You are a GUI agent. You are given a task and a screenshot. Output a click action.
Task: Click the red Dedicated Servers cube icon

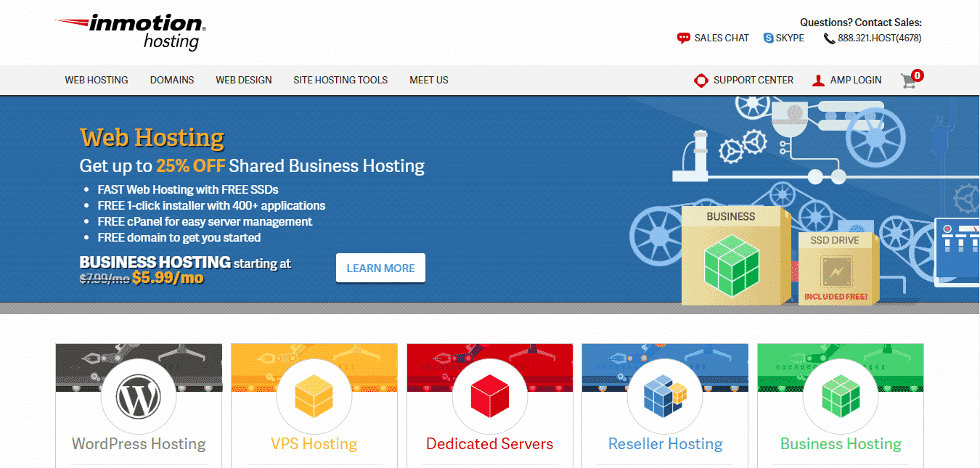pos(490,397)
